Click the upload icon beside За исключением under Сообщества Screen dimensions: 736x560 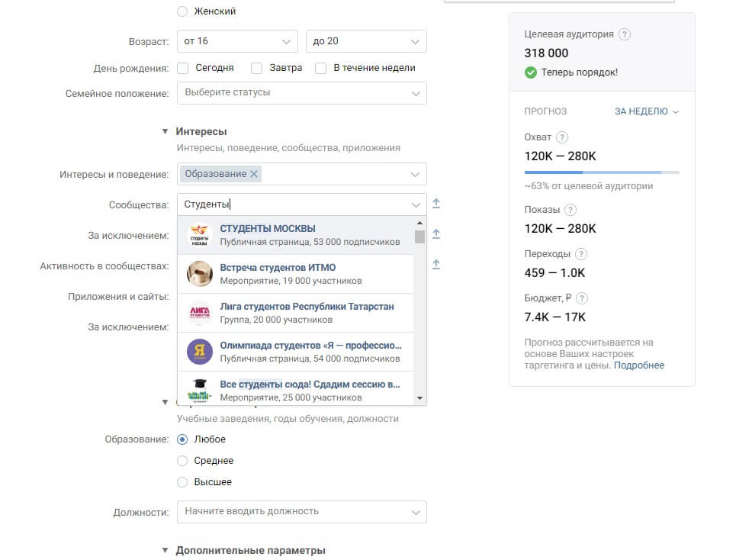436,234
